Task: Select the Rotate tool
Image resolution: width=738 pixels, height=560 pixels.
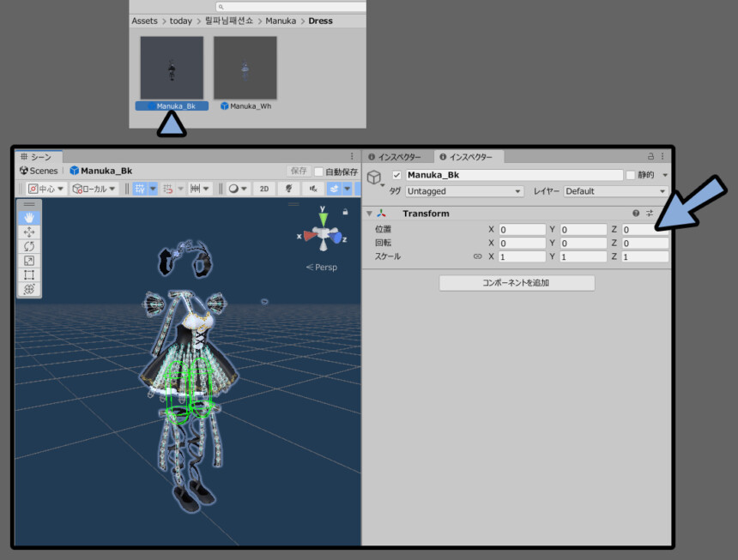Action: pyautogui.click(x=29, y=246)
